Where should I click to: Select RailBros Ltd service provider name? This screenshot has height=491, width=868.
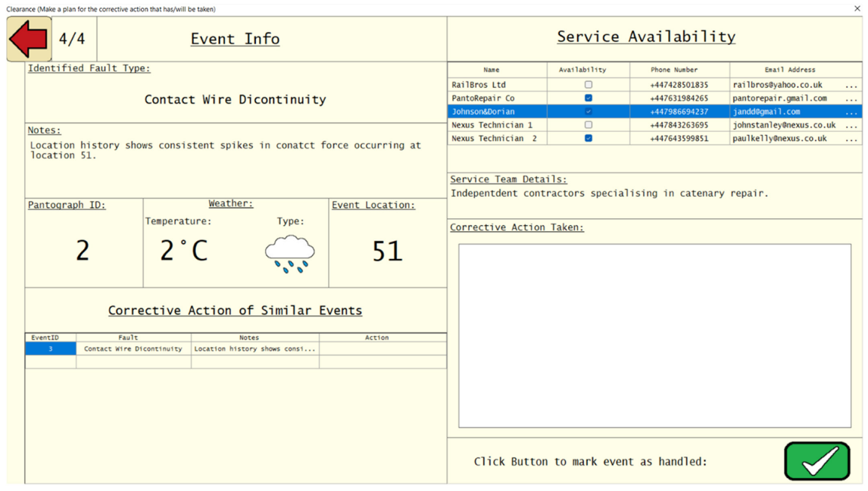[479, 85]
